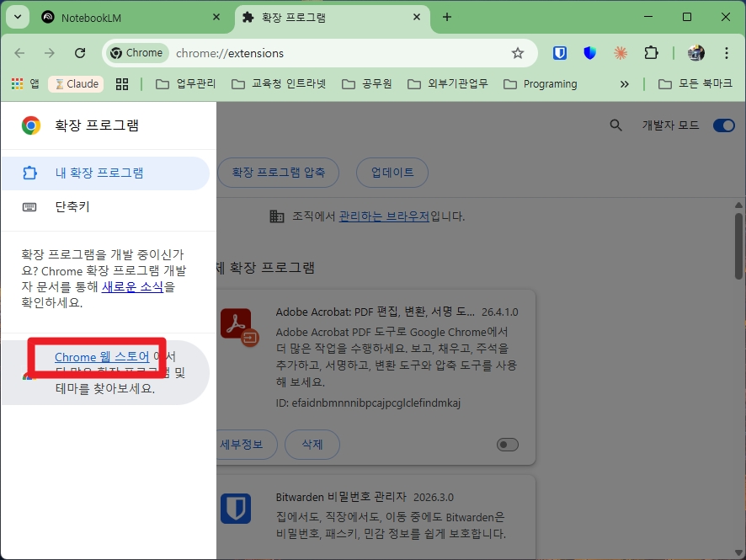Open the extensions puzzle piece icon
The image size is (746, 560).
651,52
